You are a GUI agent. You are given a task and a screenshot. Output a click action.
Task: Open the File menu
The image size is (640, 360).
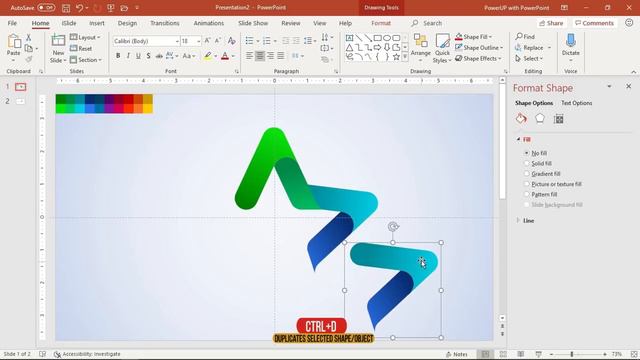click(x=12, y=23)
